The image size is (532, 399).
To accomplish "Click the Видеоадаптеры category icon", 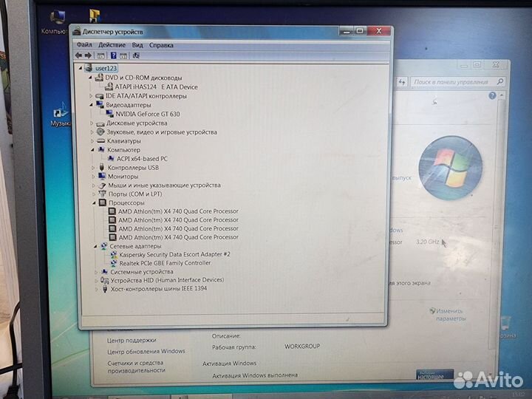I will (x=100, y=104).
